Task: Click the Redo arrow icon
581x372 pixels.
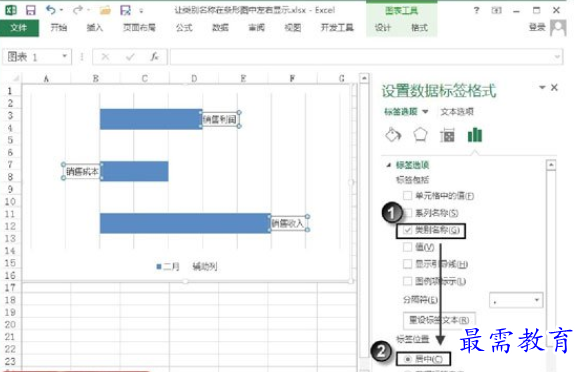Action: tap(77, 10)
